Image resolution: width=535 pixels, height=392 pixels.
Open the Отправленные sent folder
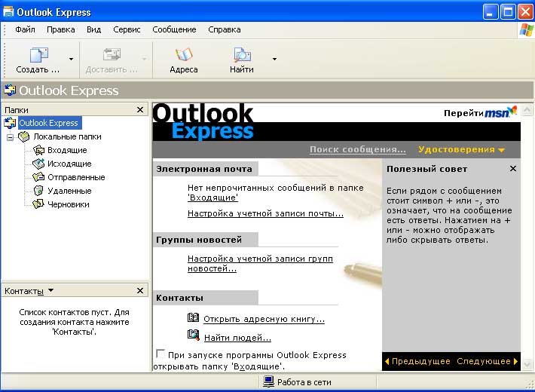click(75, 177)
